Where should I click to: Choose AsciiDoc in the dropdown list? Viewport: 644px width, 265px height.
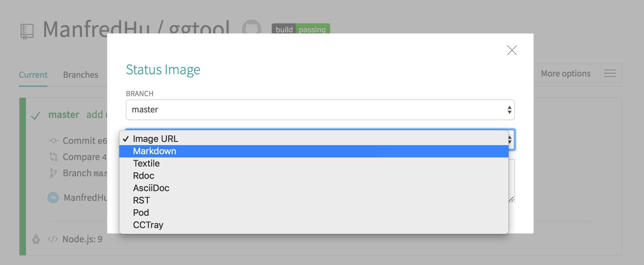coord(314,188)
